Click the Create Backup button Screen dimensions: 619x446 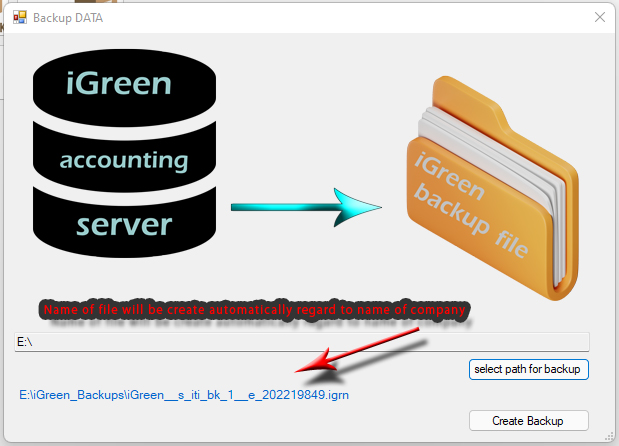click(529, 421)
